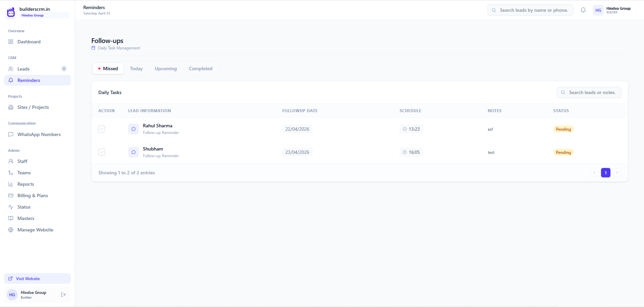Mark Shubham follow-up as done
Viewport: 644px width, 307px height.
(x=102, y=152)
